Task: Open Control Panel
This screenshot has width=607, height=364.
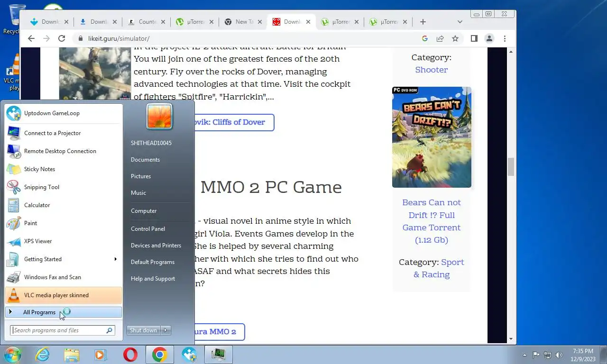Action: coord(148,229)
